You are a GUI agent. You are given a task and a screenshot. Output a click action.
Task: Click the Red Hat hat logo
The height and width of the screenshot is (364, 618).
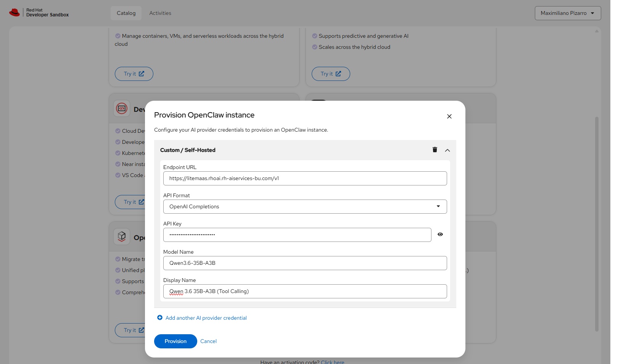14,13
